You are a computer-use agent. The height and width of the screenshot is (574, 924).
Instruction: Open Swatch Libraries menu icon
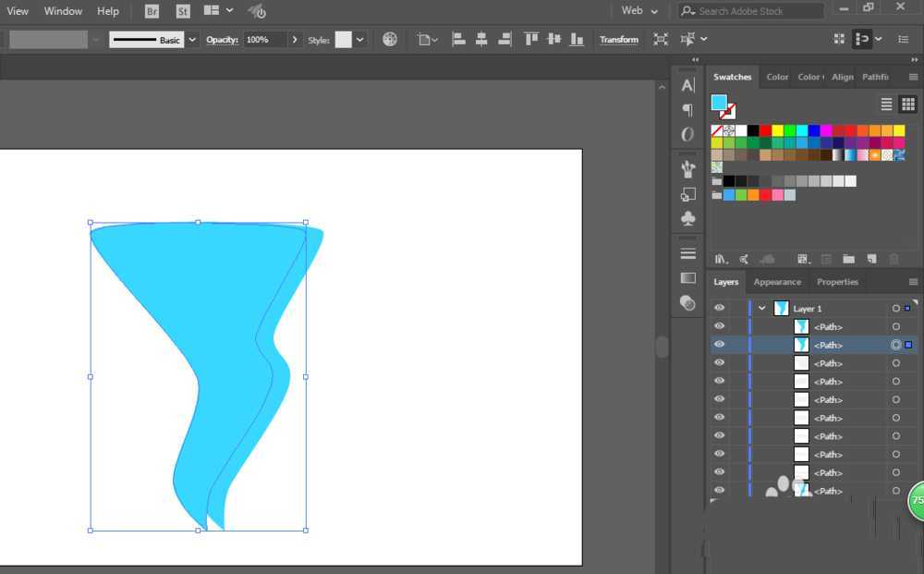721,260
